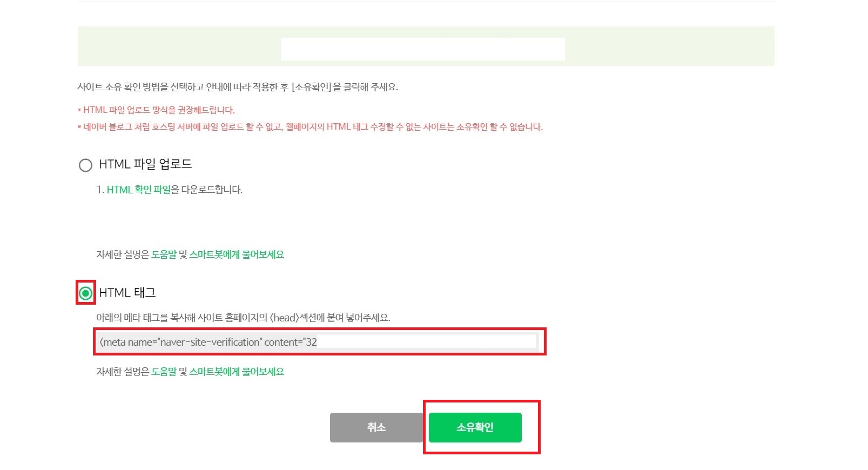868x470 pixels.
Task: Open 도움말 link under HTML 파일 업로드
Action: tap(164, 254)
